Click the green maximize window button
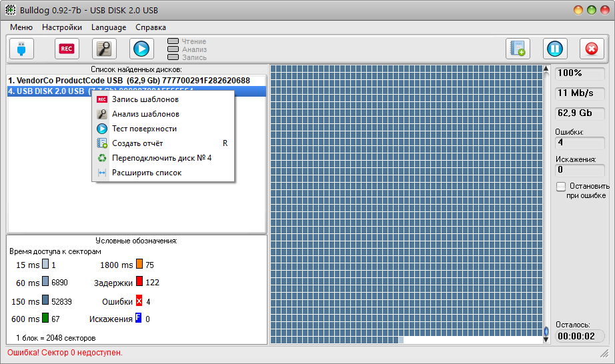This screenshot has height=364, width=615. tap(592, 10)
